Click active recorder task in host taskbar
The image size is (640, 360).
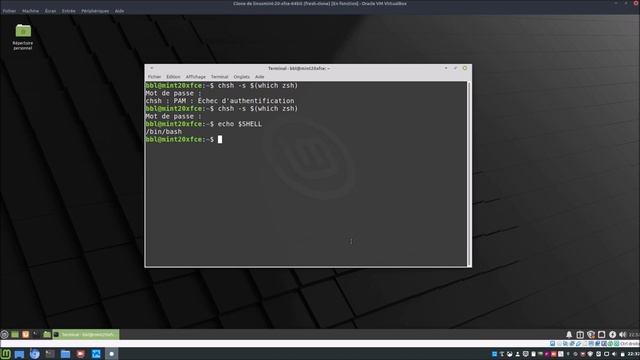point(111,354)
